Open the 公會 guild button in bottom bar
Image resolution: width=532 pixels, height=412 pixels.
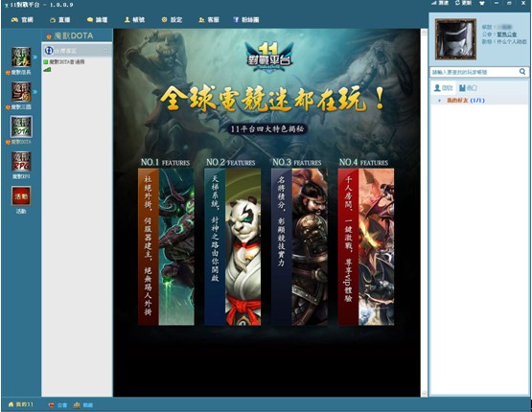pyautogui.click(x=58, y=405)
